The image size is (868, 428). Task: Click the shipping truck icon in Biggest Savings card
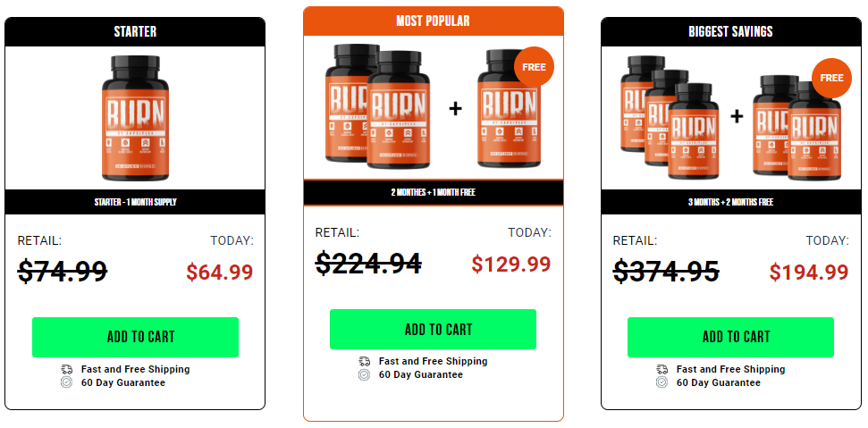662,369
